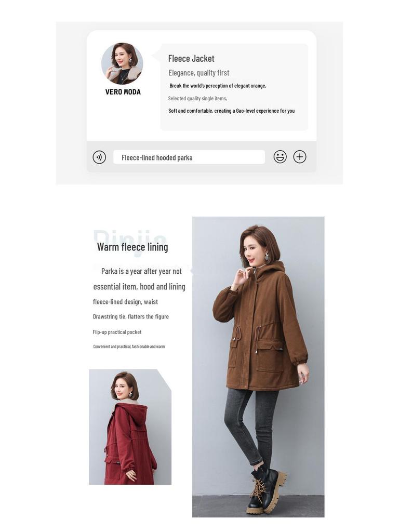Screen dimensions: 399x532
Task: Click the Soft and comfortable description line
Action: pyautogui.click(x=231, y=111)
